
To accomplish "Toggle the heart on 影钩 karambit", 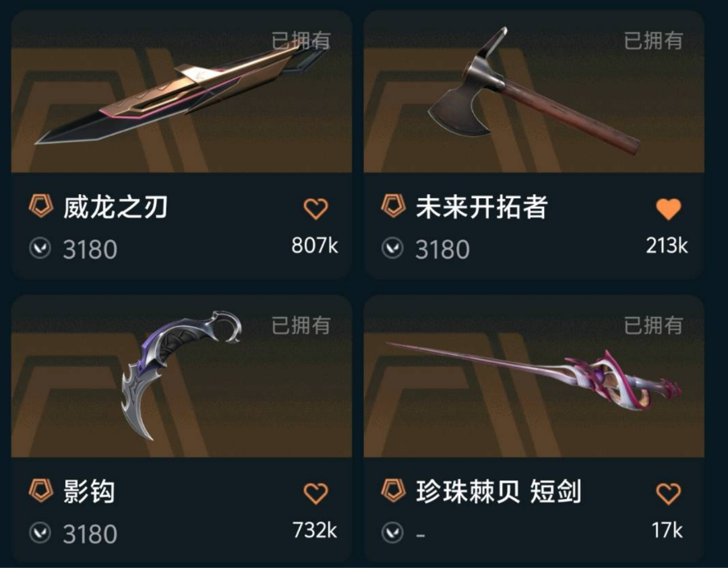I will click(x=315, y=493).
